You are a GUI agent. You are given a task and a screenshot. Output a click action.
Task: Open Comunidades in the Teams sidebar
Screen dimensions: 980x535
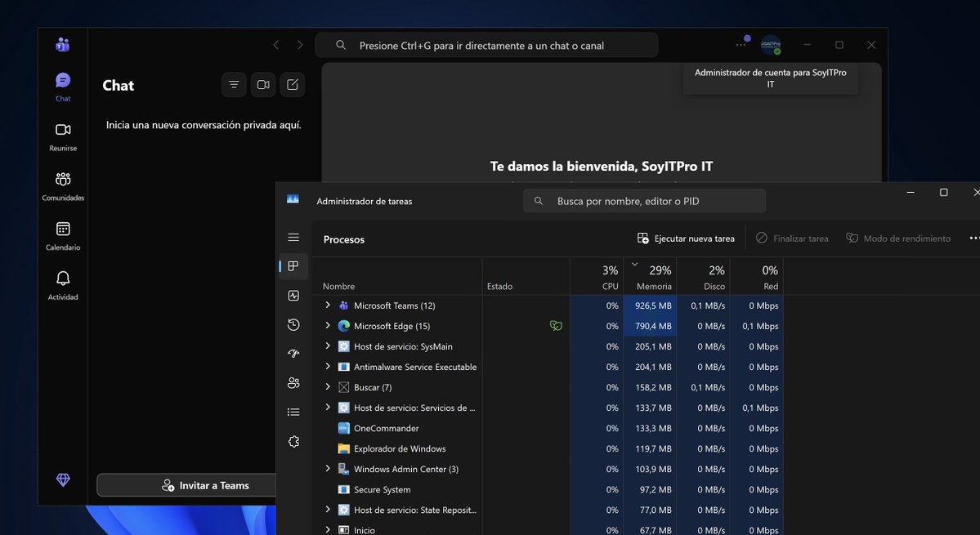[x=63, y=186]
